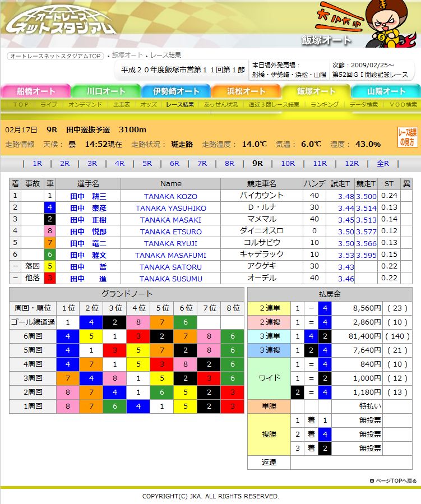Open the オートレースネットスタジアムTOP breadcrumb
Image resolution: width=421 pixels, height=504 pixels.
(x=55, y=56)
